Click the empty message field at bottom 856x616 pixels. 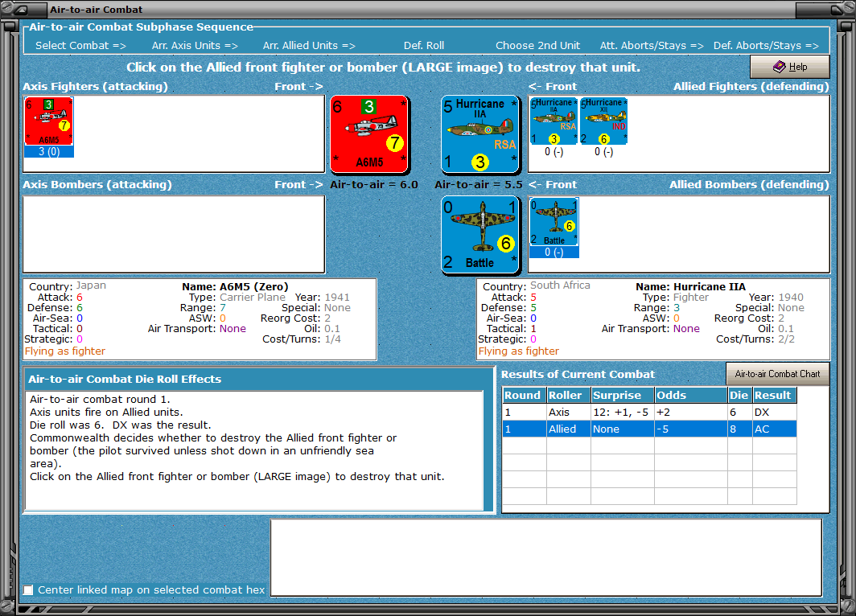[546, 557]
